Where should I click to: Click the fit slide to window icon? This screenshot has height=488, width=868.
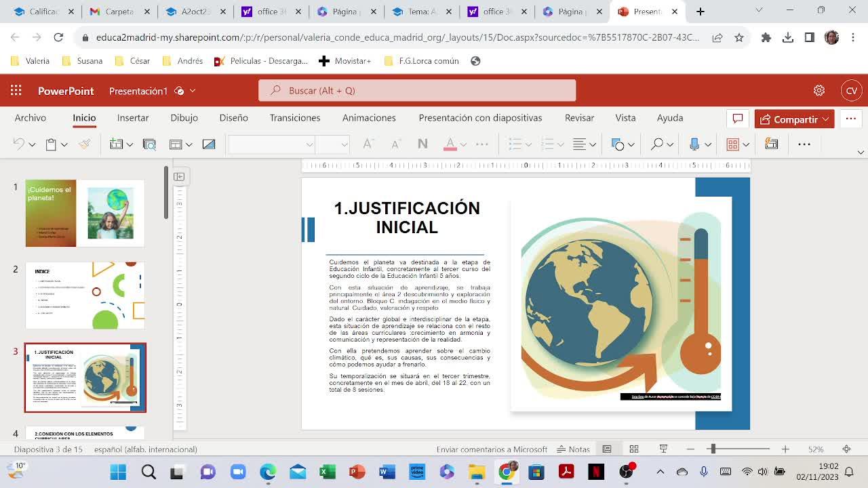tap(846, 449)
